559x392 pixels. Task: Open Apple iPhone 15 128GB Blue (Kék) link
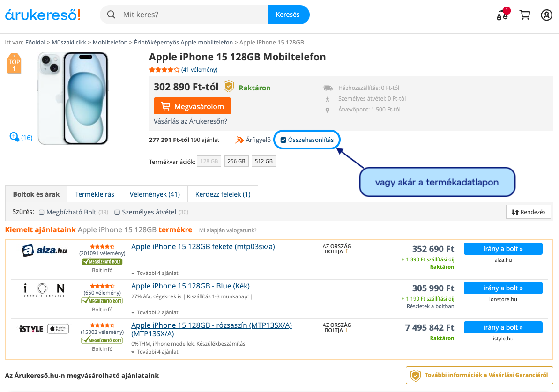(190, 286)
